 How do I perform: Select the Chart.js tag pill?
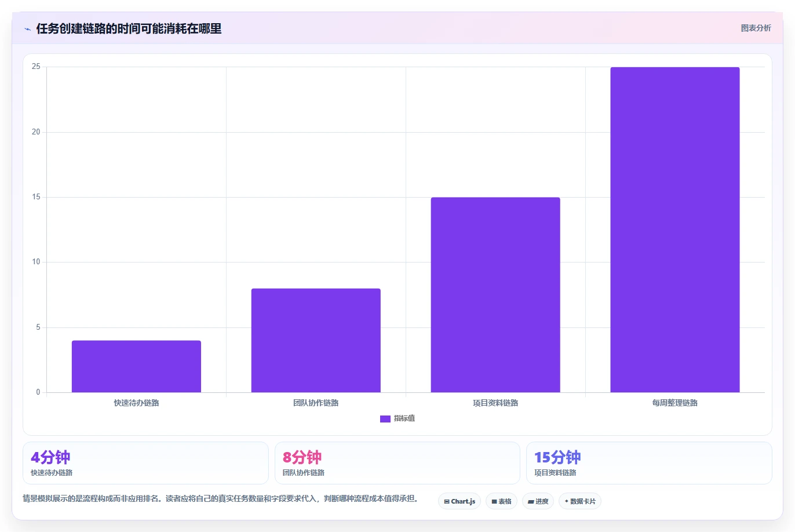point(460,501)
